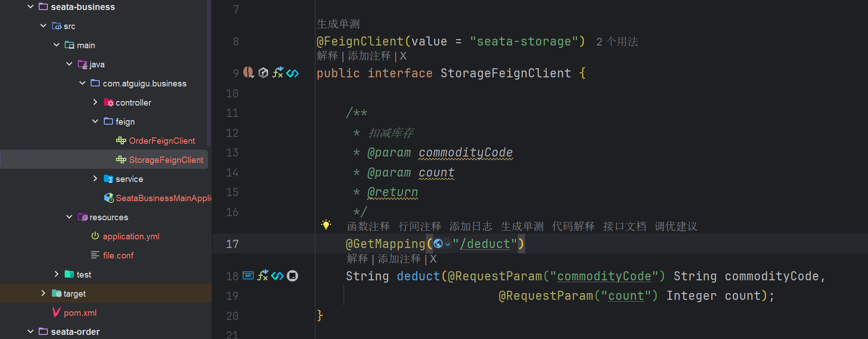Expand the service package folder
The height and width of the screenshot is (339, 868).
click(x=95, y=179)
